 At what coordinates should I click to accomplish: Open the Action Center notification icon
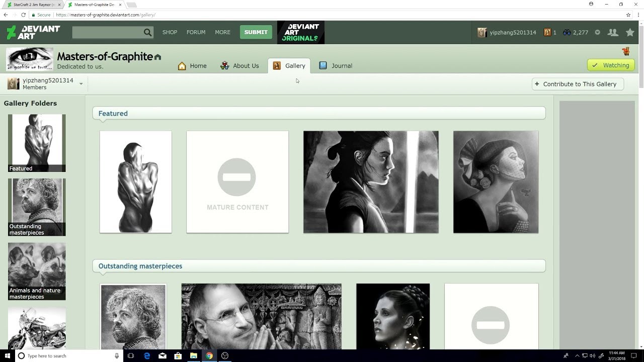pyautogui.click(x=634, y=355)
